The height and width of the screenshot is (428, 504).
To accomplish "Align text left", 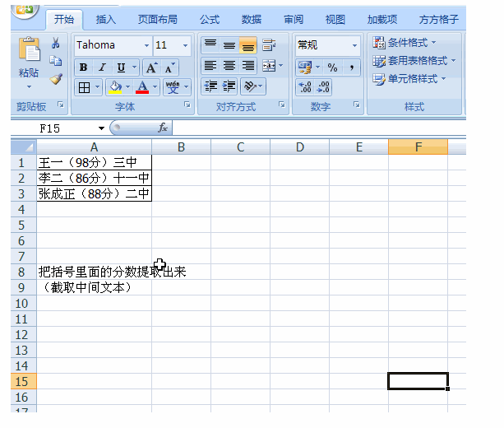I will [x=210, y=66].
